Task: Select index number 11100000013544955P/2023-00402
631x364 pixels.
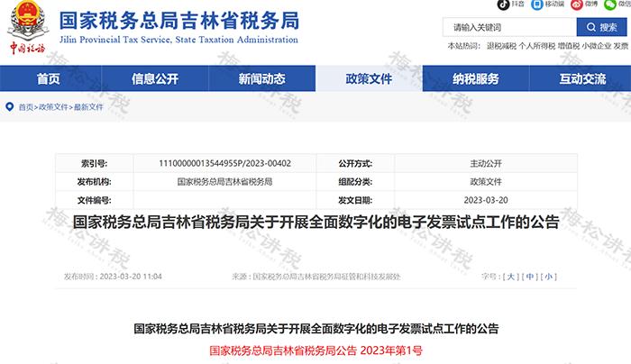Action: [x=225, y=163]
